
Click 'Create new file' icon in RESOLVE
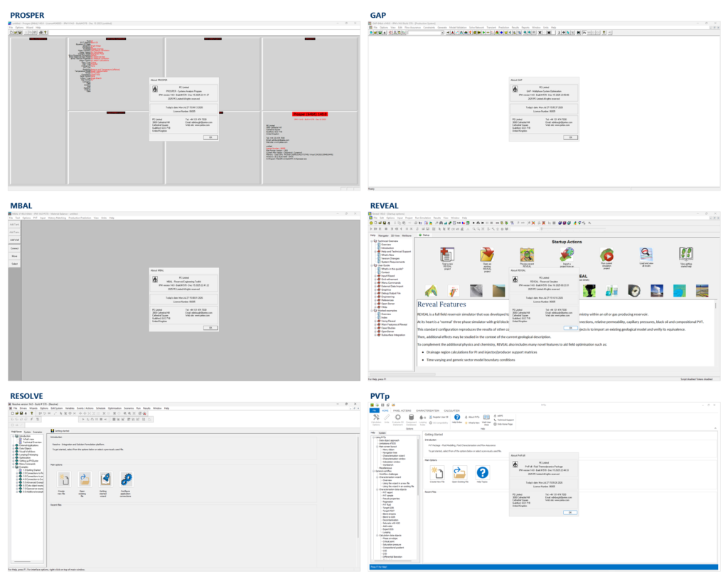coord(64,479)
